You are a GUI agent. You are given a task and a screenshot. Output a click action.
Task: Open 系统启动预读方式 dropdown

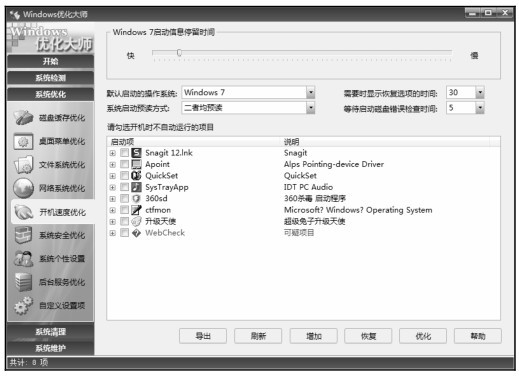coord(310,108)
